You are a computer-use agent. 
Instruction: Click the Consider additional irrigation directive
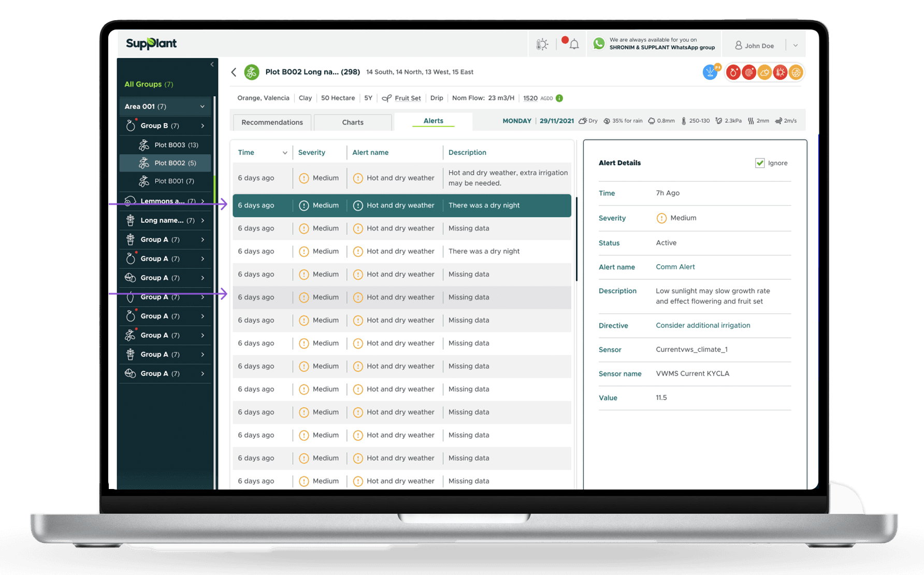point(703,325)
